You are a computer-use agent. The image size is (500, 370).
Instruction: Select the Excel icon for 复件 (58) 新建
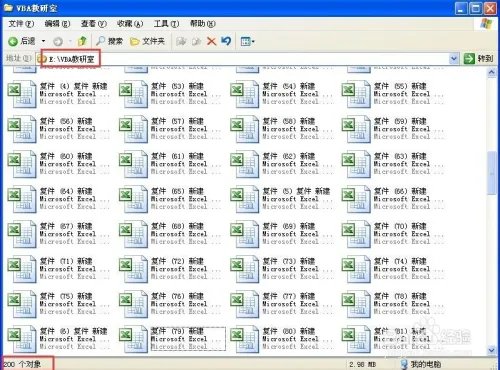(x=244, y=129)
